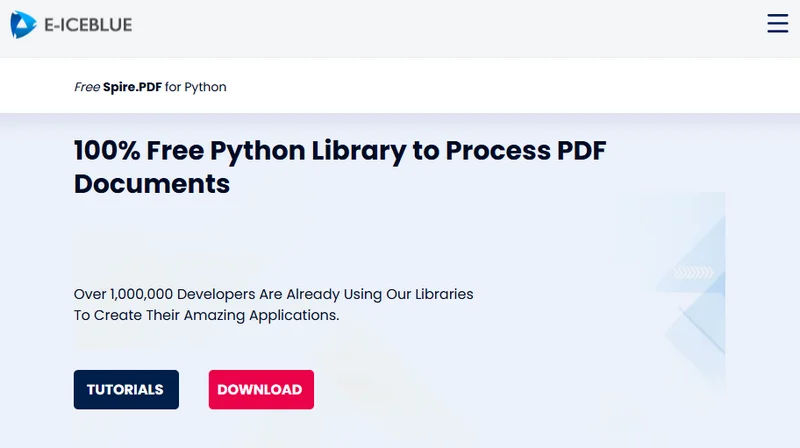Click the 100% Free Python Library heading
The image size is (800, 448).
tap(340, 167)
